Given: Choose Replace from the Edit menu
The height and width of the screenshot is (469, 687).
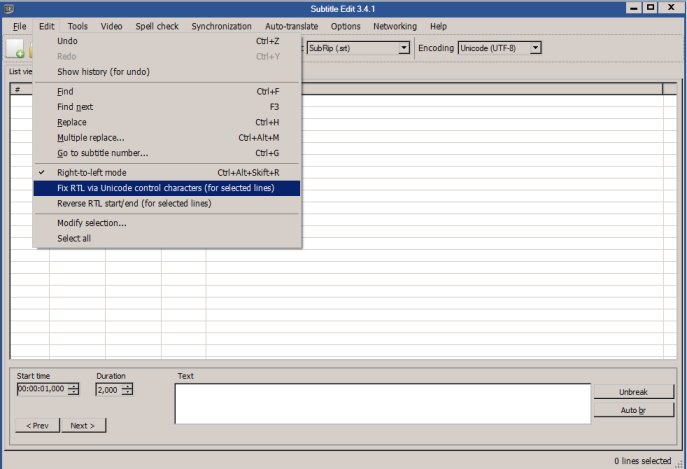Looking at the screenshot, I should tap(167, 122).
